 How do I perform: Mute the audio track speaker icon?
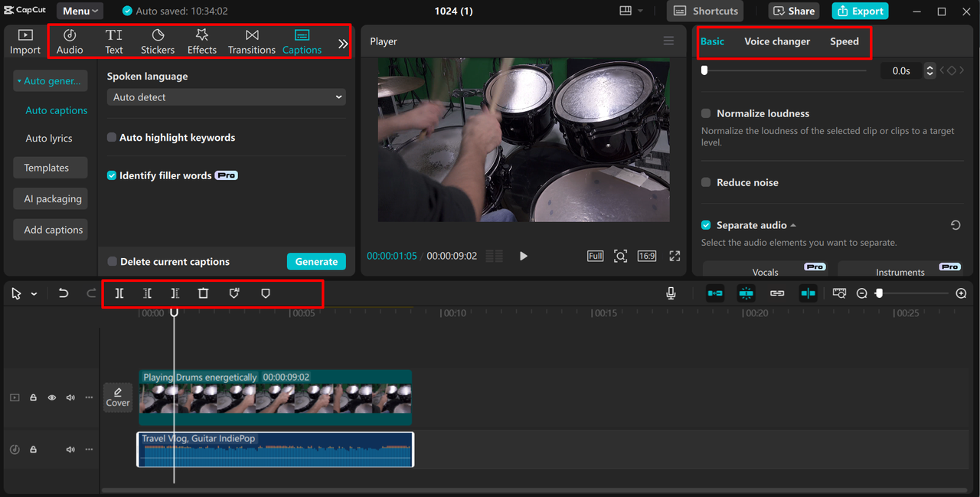pyautogui.click(x=70, y=450)
